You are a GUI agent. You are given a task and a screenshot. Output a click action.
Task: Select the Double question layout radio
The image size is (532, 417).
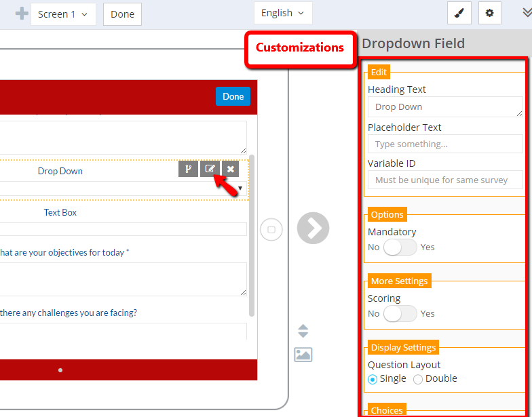click(x=418, y=379)
